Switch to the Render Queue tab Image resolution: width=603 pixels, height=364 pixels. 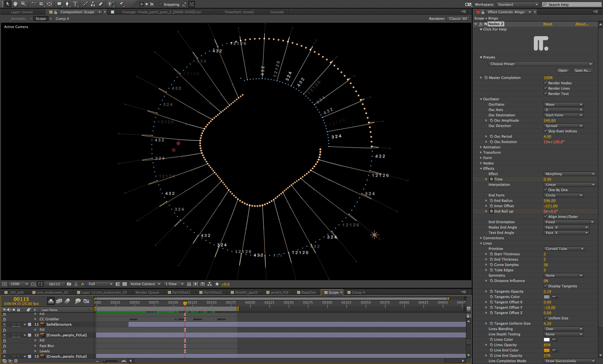pos(147,292)
